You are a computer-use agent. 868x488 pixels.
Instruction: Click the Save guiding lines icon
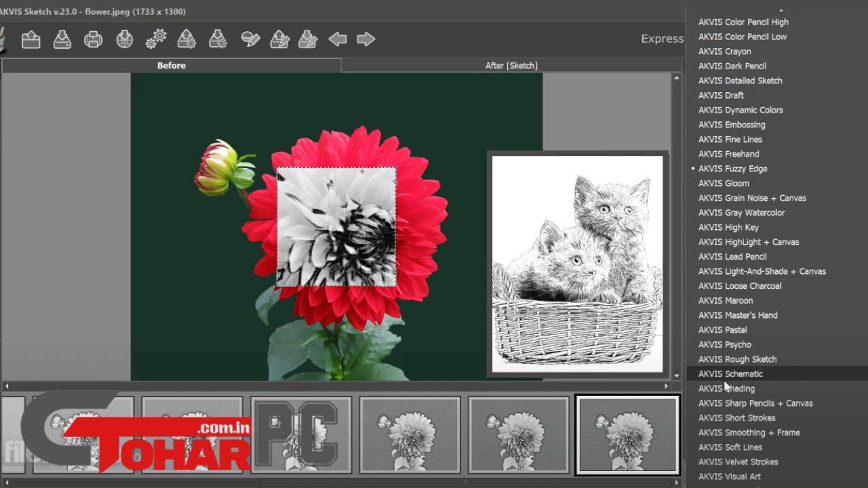(x=308, y=39)
